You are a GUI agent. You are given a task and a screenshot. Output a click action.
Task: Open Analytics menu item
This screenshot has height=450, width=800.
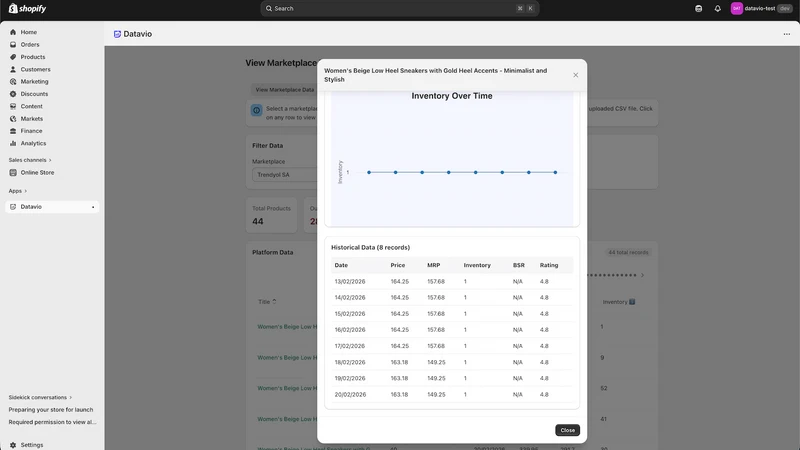coord(33,143)
